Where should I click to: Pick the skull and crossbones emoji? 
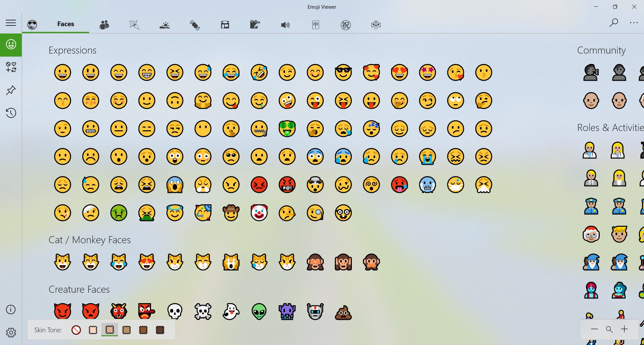(203, 312)
